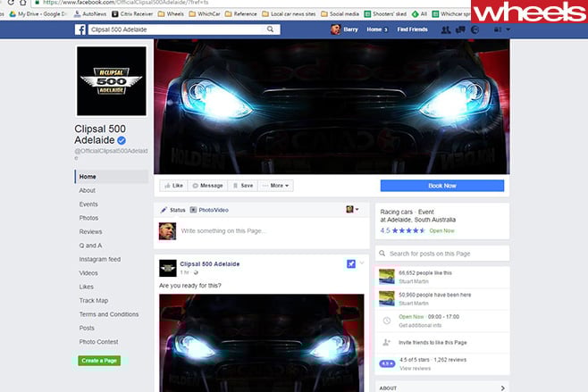Click Barry's profile picture in top bar
This screenshot has height=392, width=588.
click(x=336, y=29)
